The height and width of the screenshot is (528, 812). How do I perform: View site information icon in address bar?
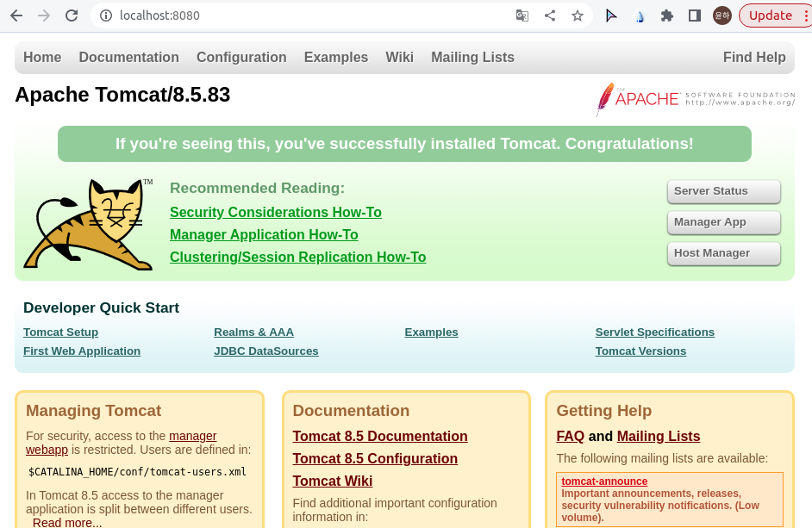[106, 16]
